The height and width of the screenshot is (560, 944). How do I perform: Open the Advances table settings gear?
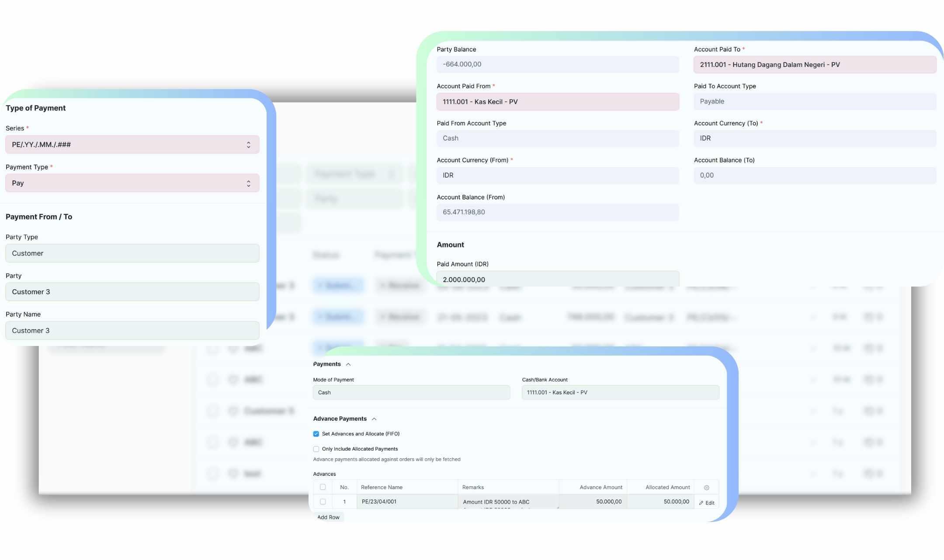[x=706, y=487]
